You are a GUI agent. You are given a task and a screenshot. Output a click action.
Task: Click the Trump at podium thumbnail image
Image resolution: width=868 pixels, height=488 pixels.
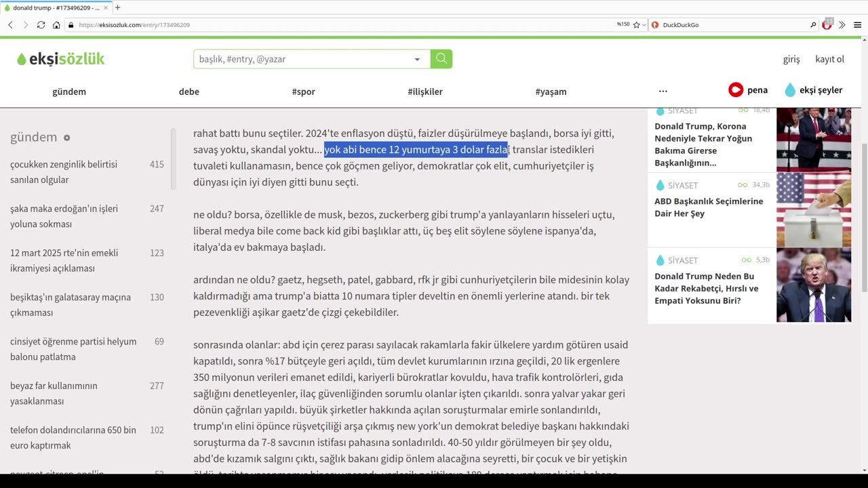click(x=814, y=139)
